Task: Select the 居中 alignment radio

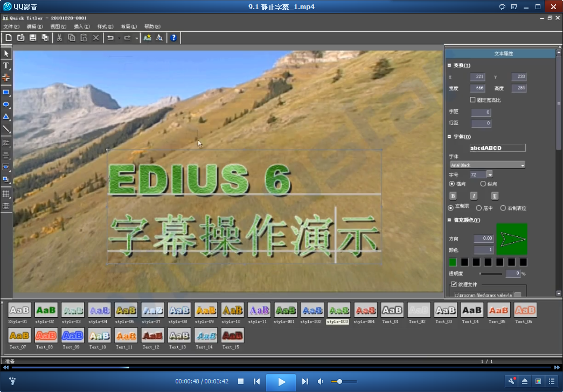Action: pyautogui.click(x=478, y=208)
